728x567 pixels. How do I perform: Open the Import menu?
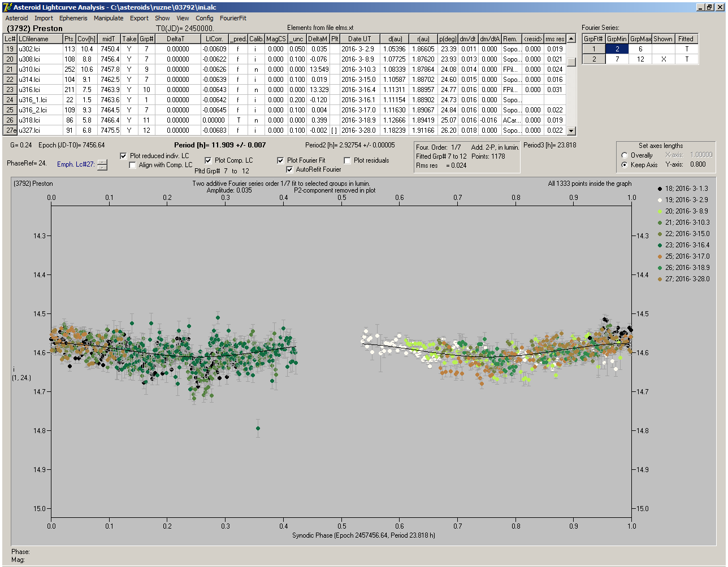pyautogui.click(x=44, y=18)
